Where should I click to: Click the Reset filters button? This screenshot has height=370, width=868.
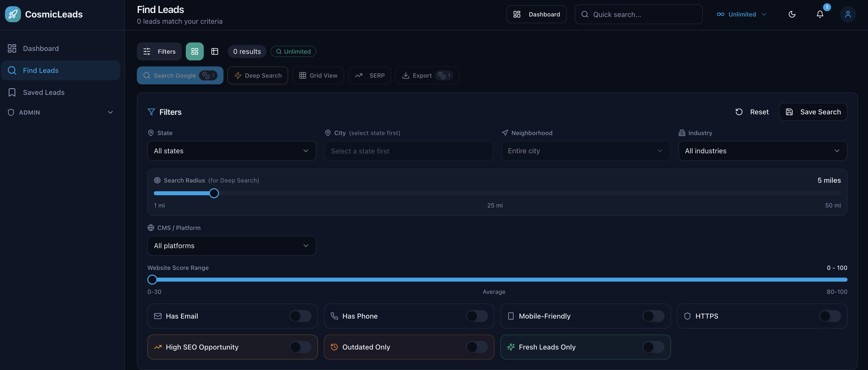coord(752,112)
